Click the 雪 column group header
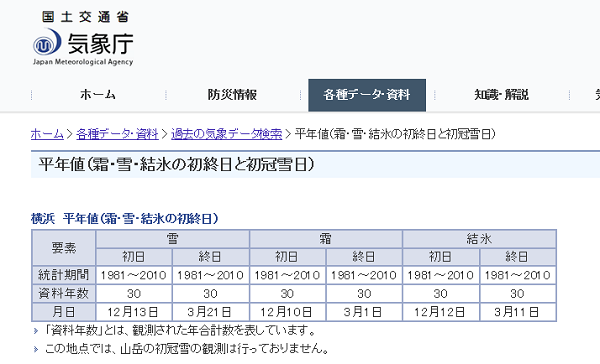This screenshot has height=364, width=600. coord(173,239)
